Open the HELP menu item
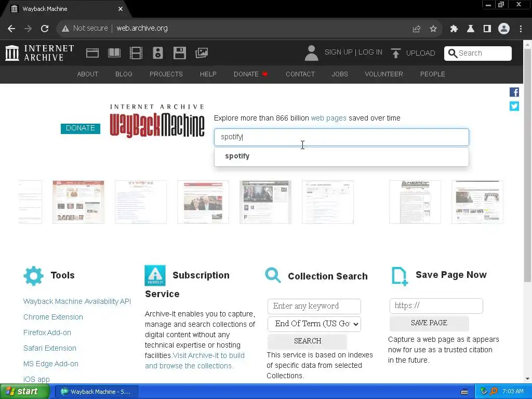532x399 pixels. [x=208, y=74]
